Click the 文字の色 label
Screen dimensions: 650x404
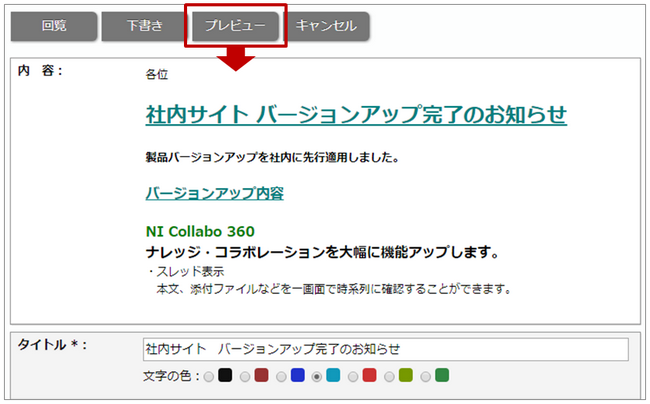point(171,376)
